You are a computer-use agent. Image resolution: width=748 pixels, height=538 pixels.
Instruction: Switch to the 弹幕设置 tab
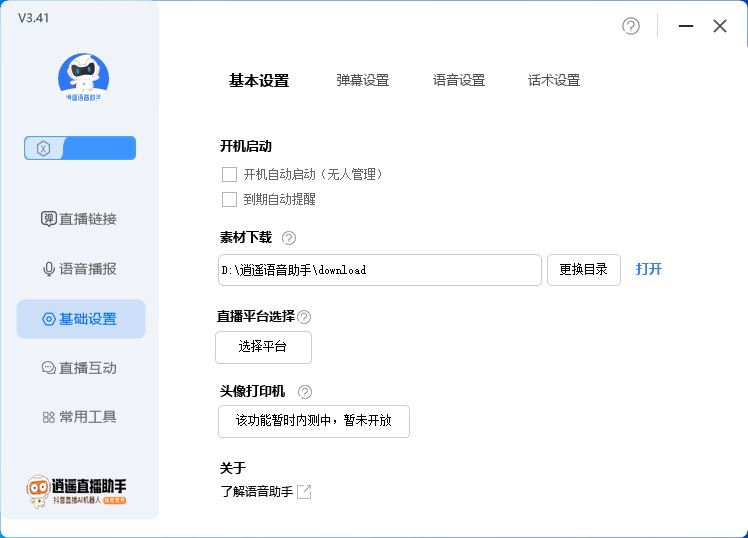pos(363,81)
